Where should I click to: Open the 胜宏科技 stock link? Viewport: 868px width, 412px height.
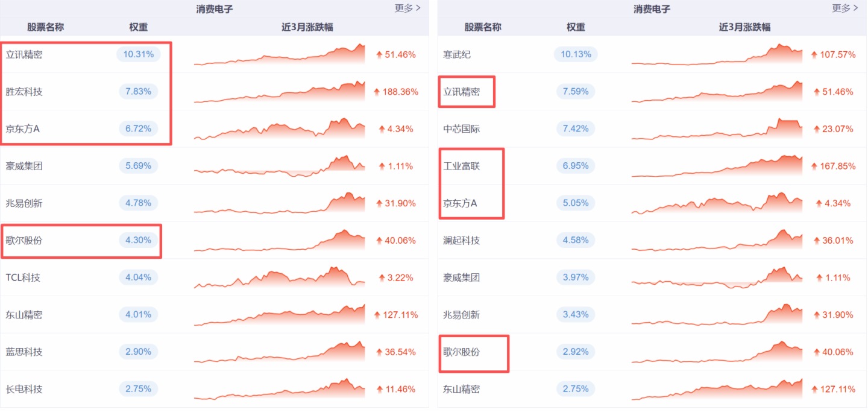point(24,92)
